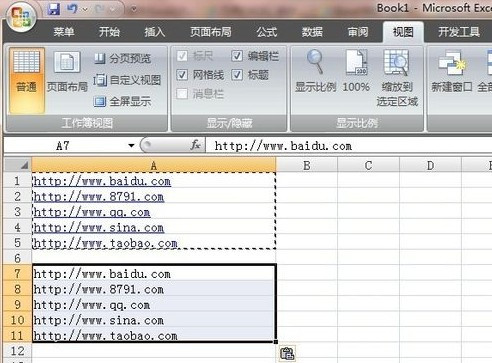Select cell A9 with qq.com text

click(x=154, y=304)
